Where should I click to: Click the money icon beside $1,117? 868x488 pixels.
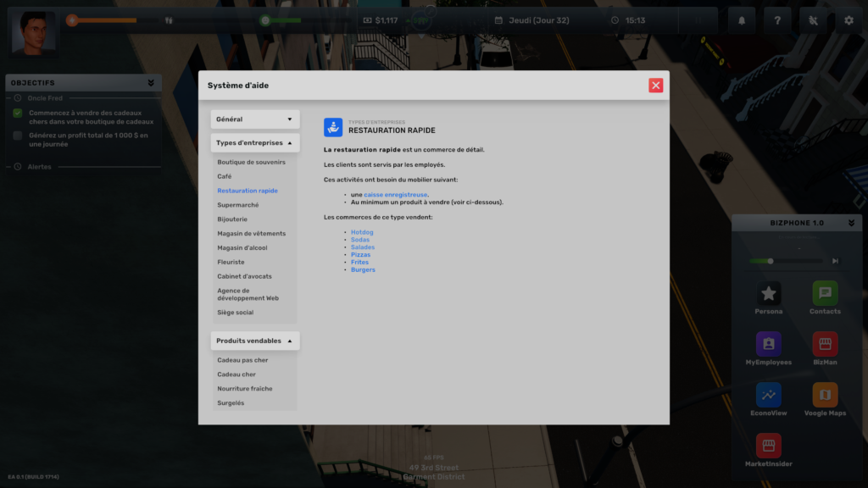coord(367,20)
